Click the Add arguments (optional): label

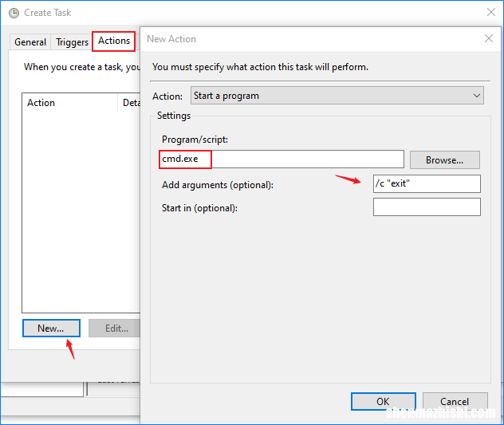tap(218, 185)
